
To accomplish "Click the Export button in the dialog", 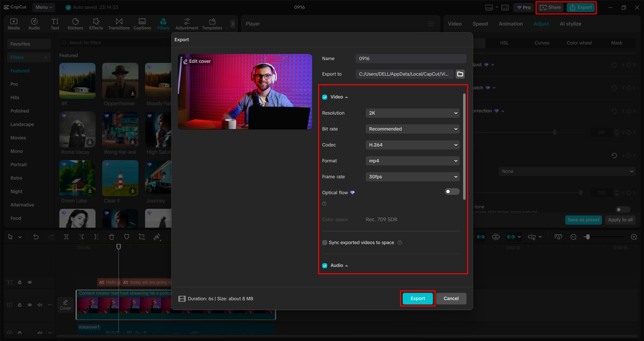I will (417, 298).
